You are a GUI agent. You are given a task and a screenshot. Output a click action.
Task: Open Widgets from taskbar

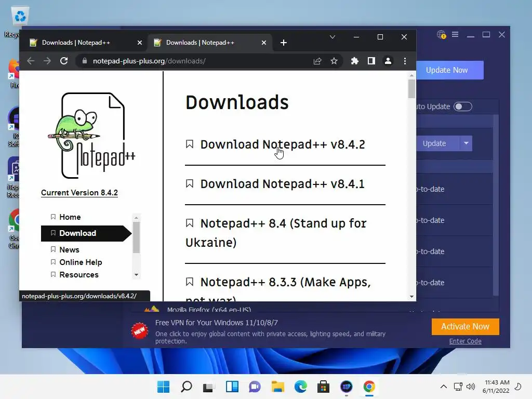tap(232, 387)
